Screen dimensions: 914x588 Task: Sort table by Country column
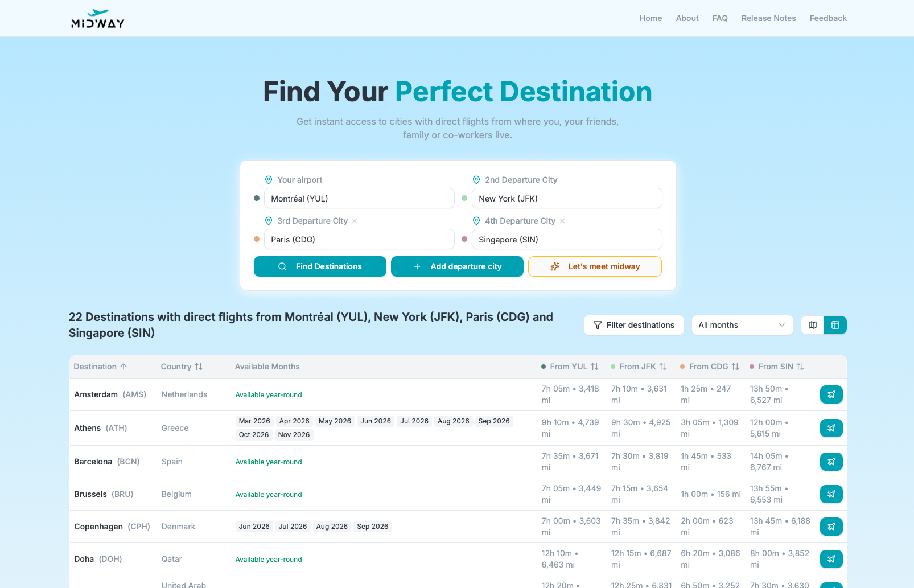pos(182,367)
